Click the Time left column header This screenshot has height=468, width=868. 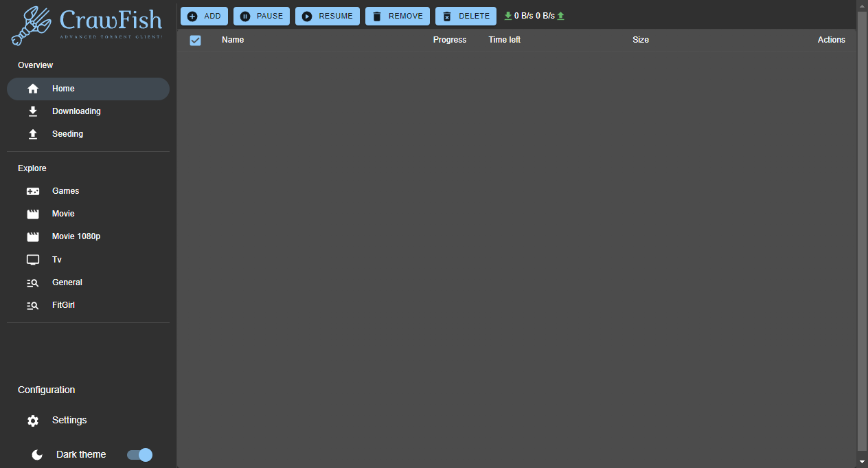505,40
